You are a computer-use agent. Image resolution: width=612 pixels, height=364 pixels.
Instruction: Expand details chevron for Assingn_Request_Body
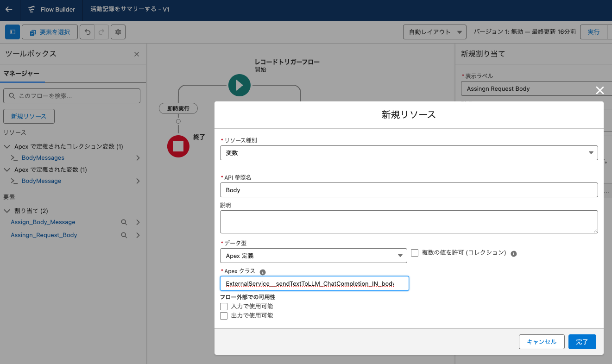[138, 235]
